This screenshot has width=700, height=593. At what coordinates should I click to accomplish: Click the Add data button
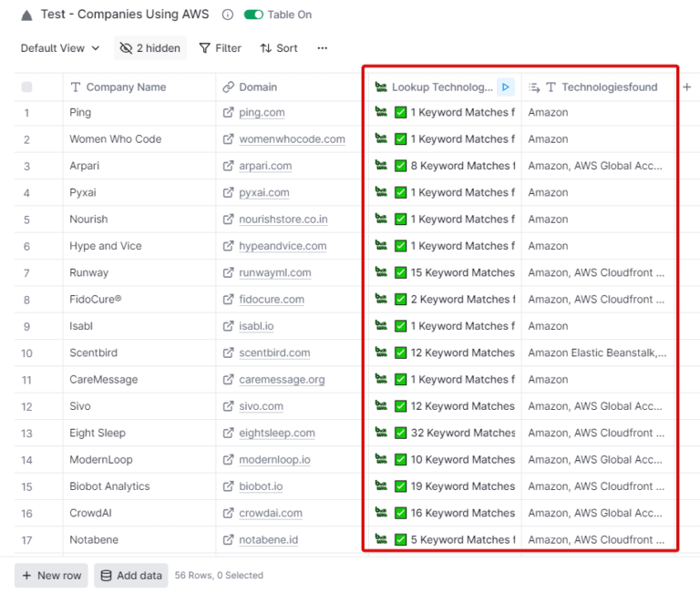coord(130,576)
